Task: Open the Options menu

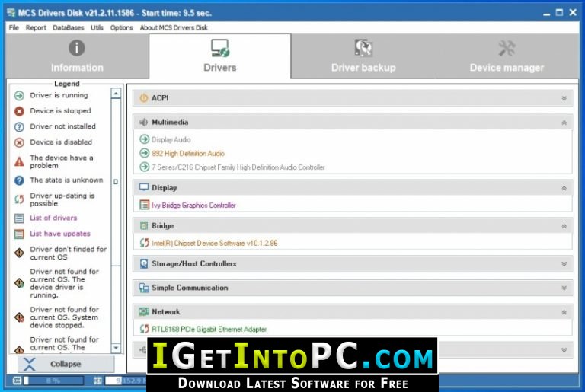Action: [x=121, y=27]
